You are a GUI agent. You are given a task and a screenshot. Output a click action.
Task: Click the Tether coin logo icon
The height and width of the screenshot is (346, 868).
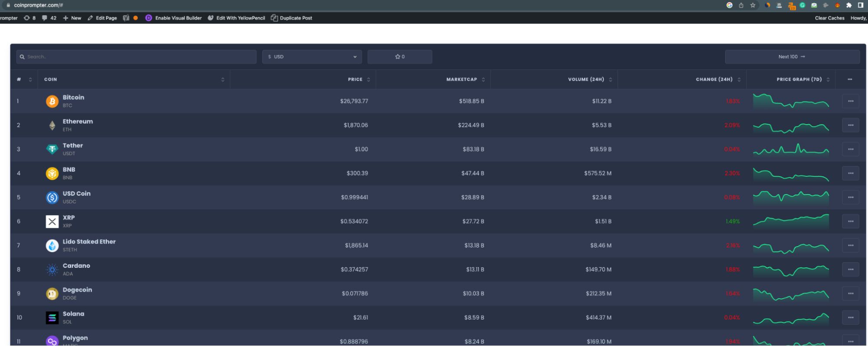point(52,149)
